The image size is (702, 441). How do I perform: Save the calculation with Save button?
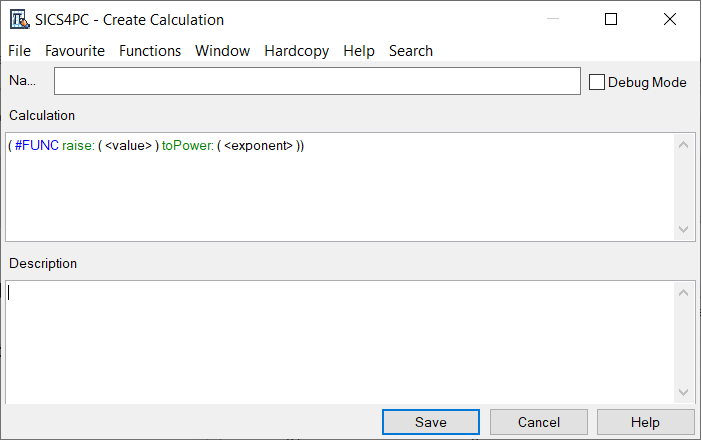430,422
